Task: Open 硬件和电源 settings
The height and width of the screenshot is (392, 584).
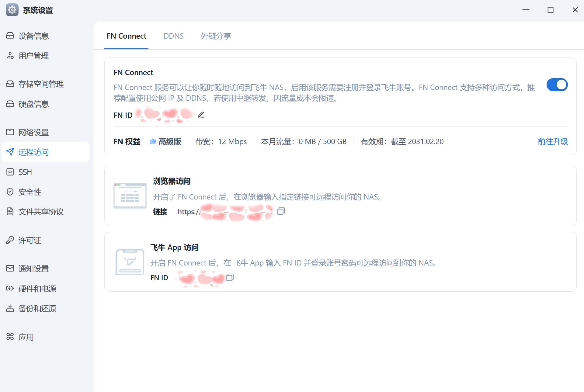Action: 37,289
